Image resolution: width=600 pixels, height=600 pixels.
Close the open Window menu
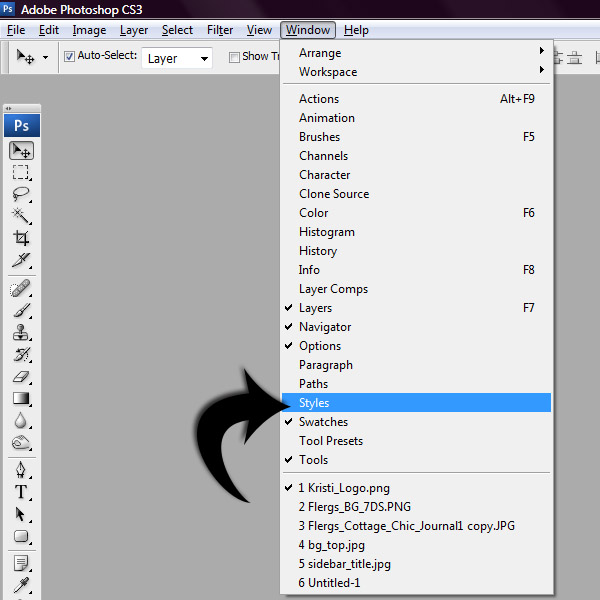[308, 30]
